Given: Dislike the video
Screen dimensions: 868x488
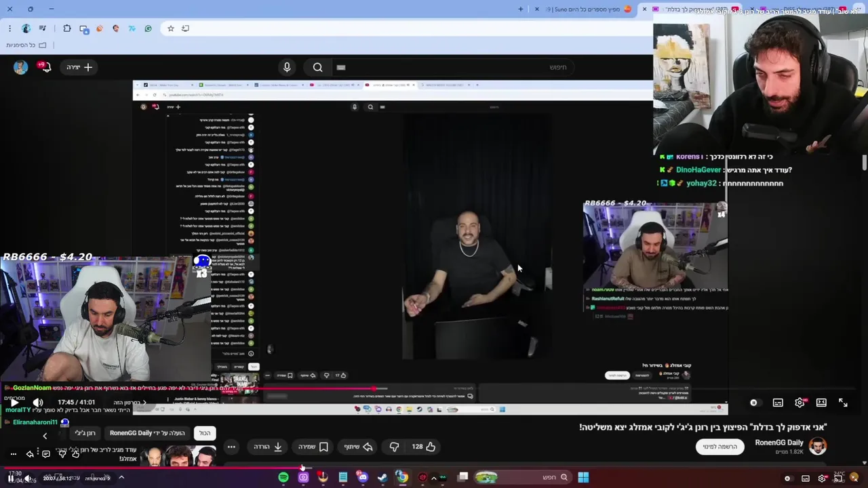Looking at the screenshot, I should coord(394,447).
